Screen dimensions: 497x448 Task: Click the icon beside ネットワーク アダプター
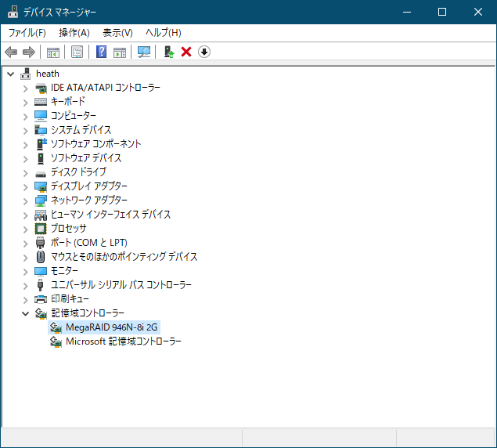[x=41, y=201]
